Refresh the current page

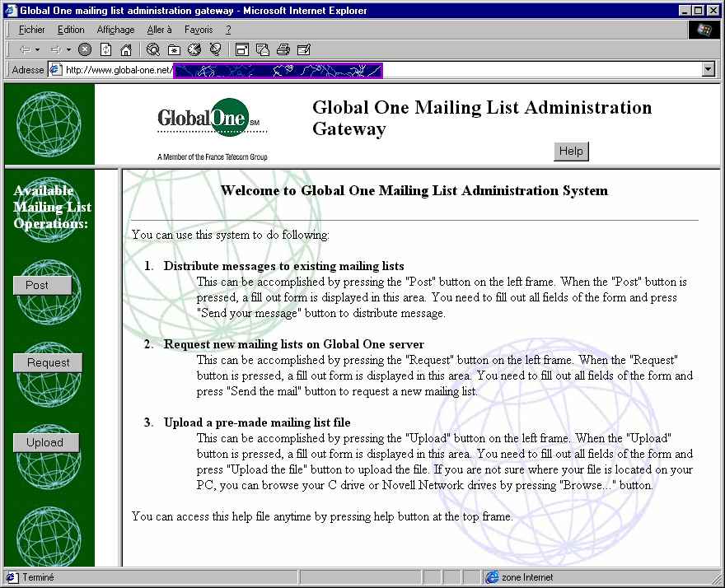[x=106, y=49]
